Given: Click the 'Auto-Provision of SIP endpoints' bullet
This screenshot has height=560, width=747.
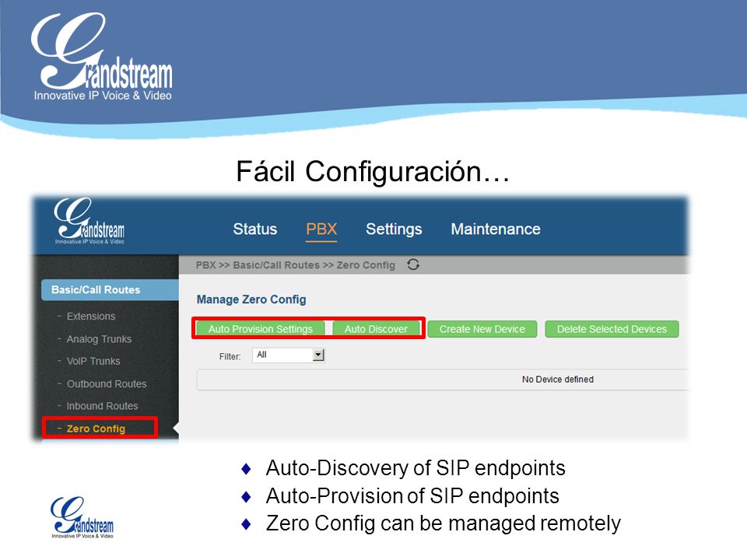Looking at the screenshot, I should click(x=412, y=495).
